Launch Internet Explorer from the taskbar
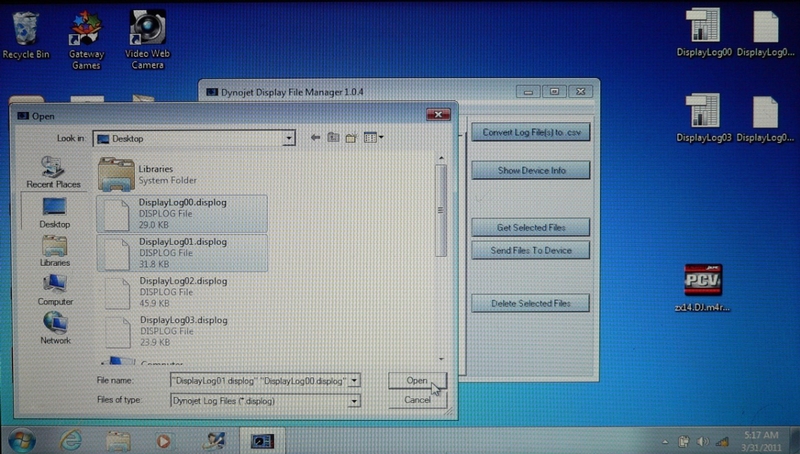800x454 pixels. click(71, 439)
